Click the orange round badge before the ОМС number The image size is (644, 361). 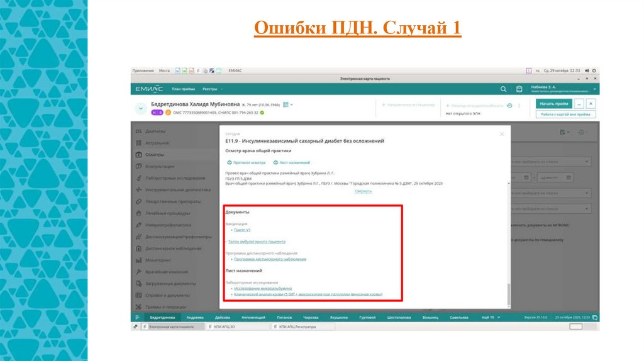[168, 113]
